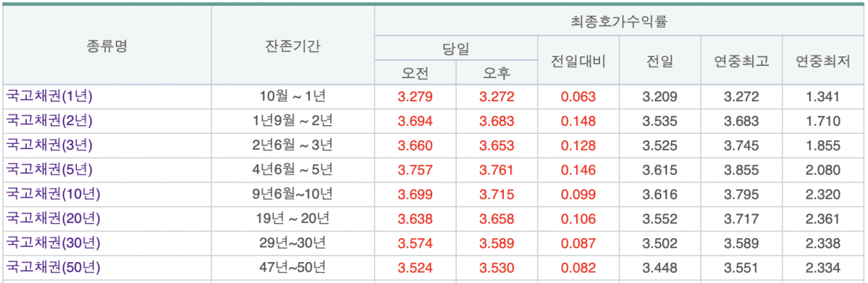Click the 당일 header cell
Image resolution: width=868 pixels, height=283 pixels.
coord(455,48)
